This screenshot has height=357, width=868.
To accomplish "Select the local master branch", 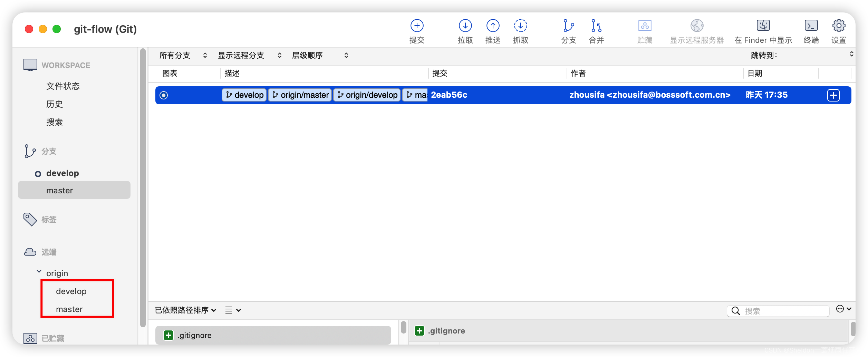I will (74, 190).
